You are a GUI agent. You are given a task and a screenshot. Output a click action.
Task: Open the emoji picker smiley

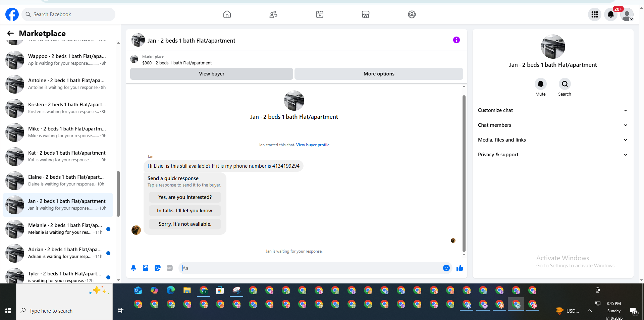pyautogui.click(x=446, y=268)
